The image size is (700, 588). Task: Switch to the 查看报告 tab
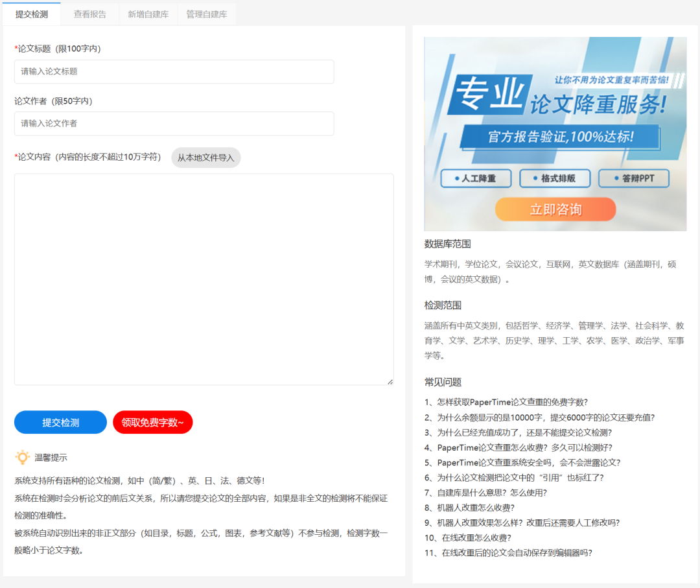point(90,14)
